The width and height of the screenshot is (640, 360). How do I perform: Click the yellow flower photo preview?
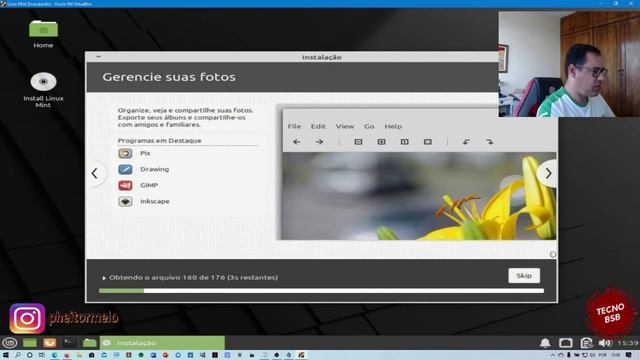[419, 196]
